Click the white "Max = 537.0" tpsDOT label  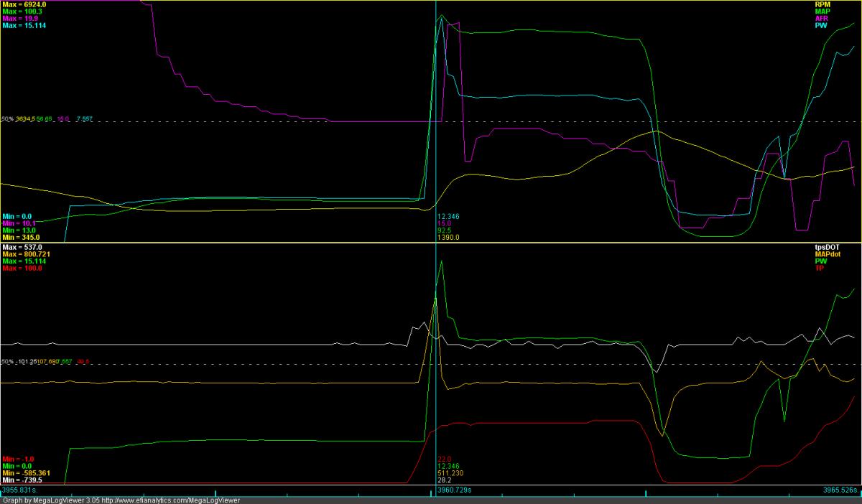(x=22, y=247)
